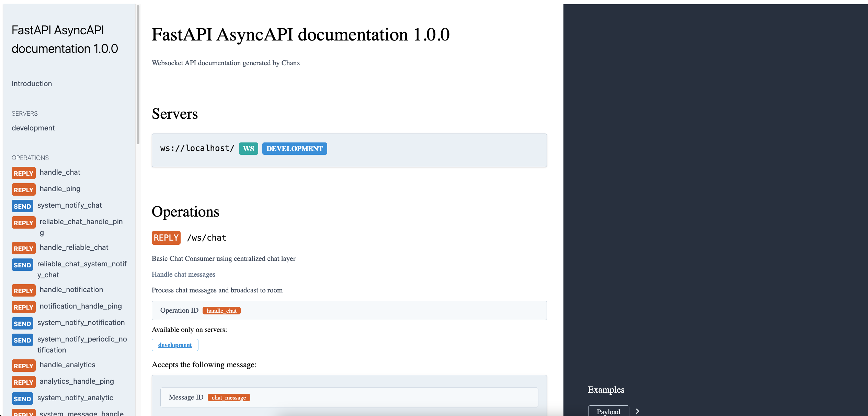The width and height of the screenshot is (868, 416).
Task: Open notification_handle_ping operation
Action: tap(80, 306)
